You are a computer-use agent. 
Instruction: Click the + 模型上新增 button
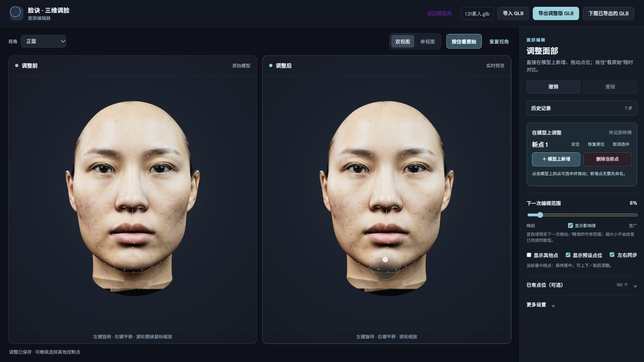(556, 159)
